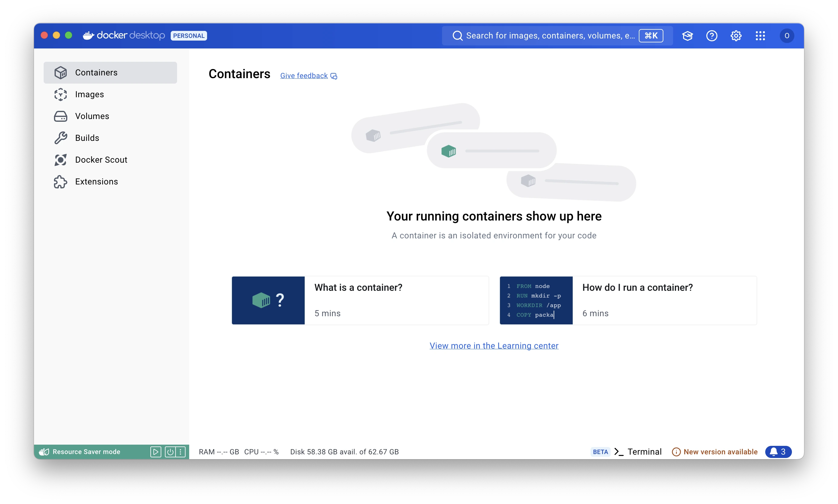The height and width of the screenshot is (504, 838).
Task: Click the RAM usage status text
Action: tap(219, 452)
